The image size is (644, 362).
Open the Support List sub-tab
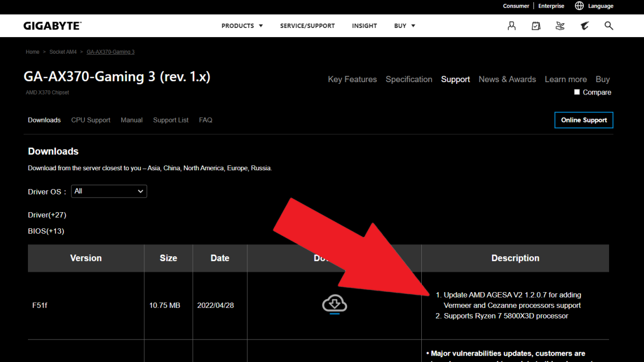tap(171, 120)
